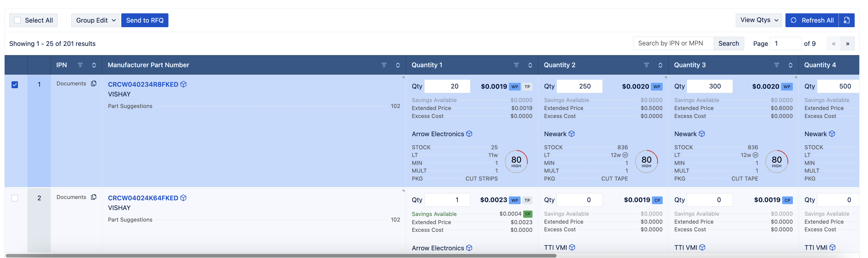The height and width of the screenshot is (258, 868).
Task: Click the 80 HIGH gauge under Quantity 1
Action: tap(516, 162)
